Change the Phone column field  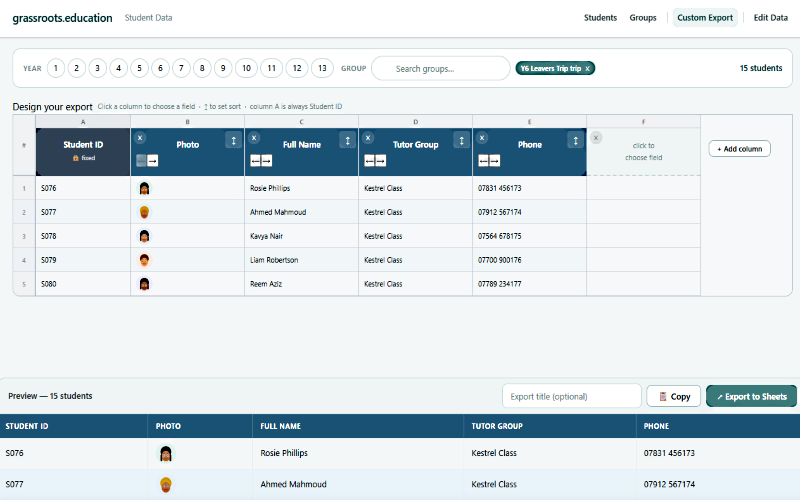click(530, 145)
